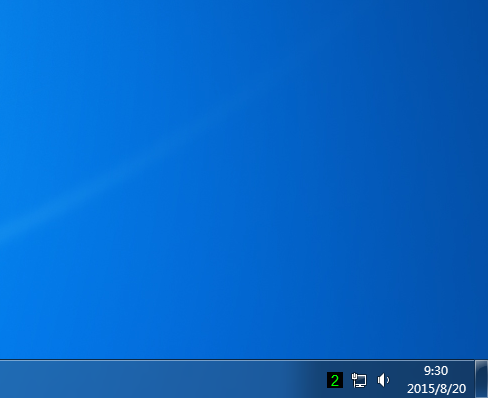Select the black square CPU indicator icon
Screen dimensions: 488x398
point(335,380)
